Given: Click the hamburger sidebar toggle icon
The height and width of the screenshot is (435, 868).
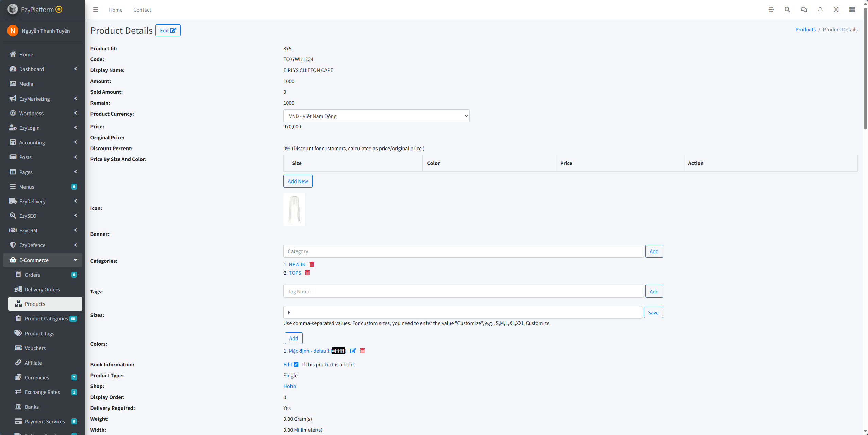Looking at the screenshot, I should [96, 10].
